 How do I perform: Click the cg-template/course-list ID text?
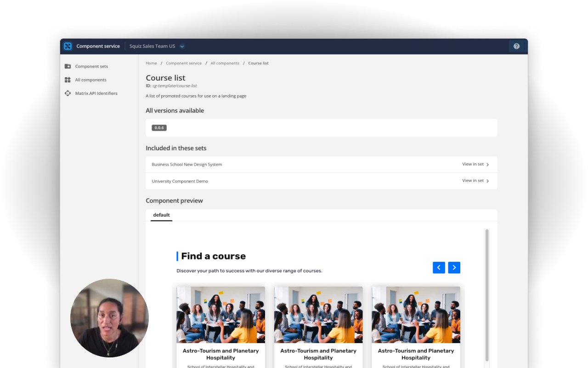[x=175, y=86]
